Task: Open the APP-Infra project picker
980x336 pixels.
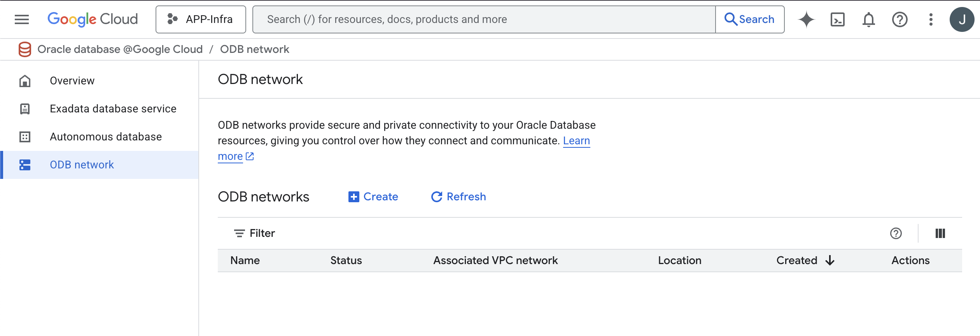Action: [201, 19]
